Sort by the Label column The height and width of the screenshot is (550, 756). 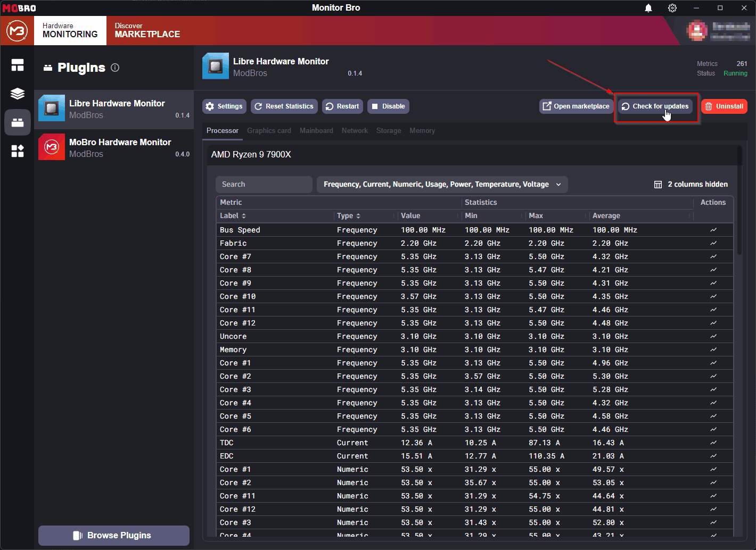pos(233,215)
